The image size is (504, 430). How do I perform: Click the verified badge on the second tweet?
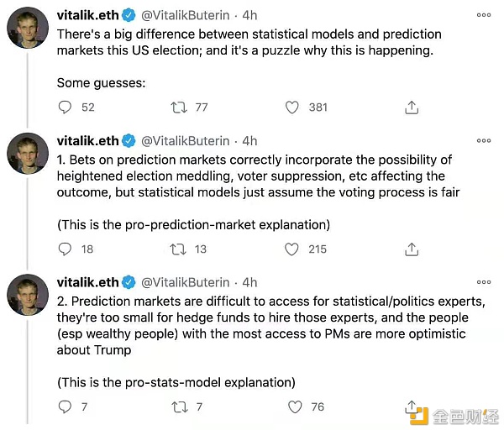pyautogui.click(x=129, y=140)
